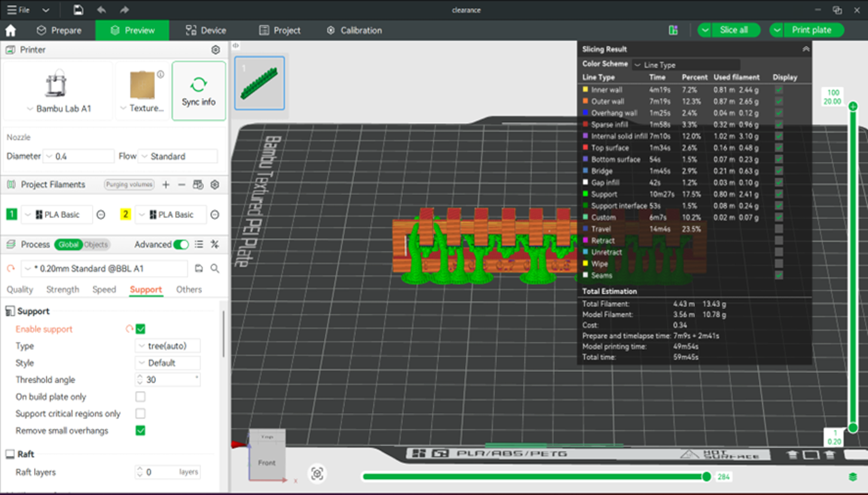
Task: Open the File hamburger menu
Action: (18, 10)
